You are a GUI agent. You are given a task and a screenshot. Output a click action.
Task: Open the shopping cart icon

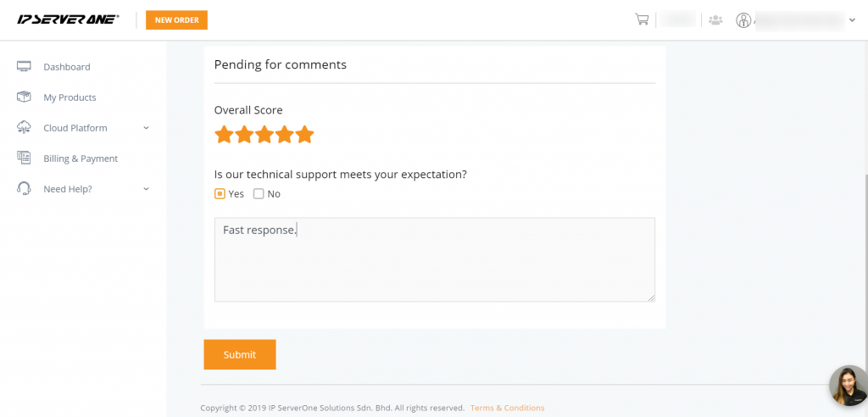(642, 19)
